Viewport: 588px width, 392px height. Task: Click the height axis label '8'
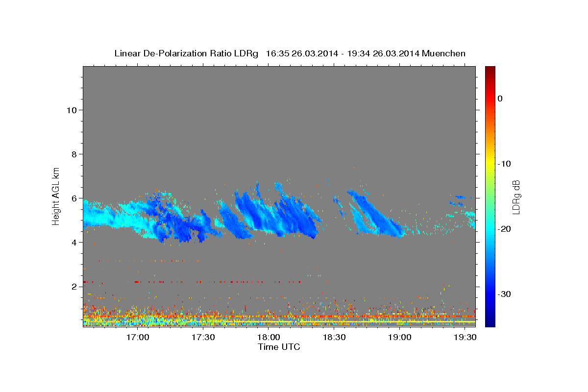point(74,154)
